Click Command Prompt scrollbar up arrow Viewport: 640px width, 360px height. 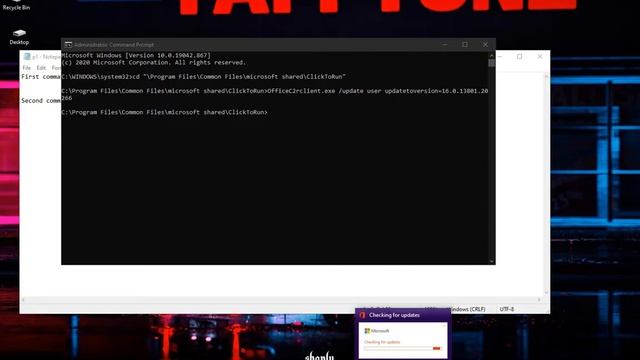coord(491,55)
